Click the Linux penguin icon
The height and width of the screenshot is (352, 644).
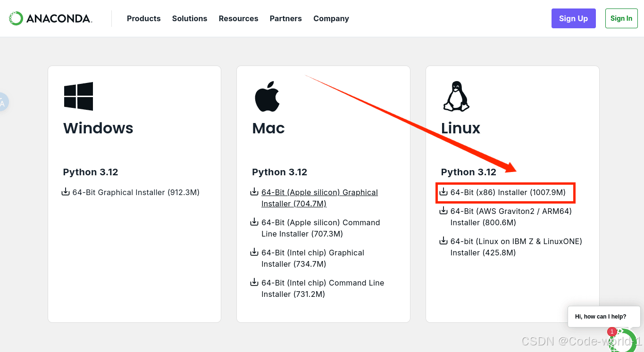click(x=456, y=96)
